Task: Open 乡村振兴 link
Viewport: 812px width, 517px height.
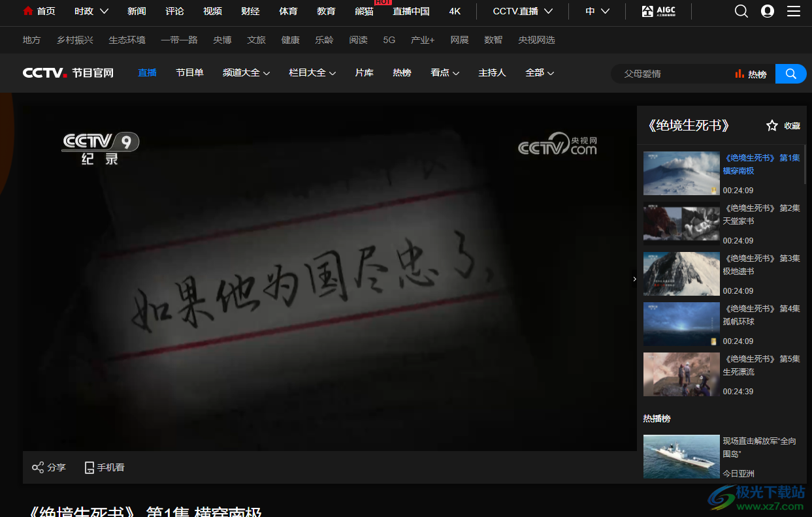Action: coord(74,40)
